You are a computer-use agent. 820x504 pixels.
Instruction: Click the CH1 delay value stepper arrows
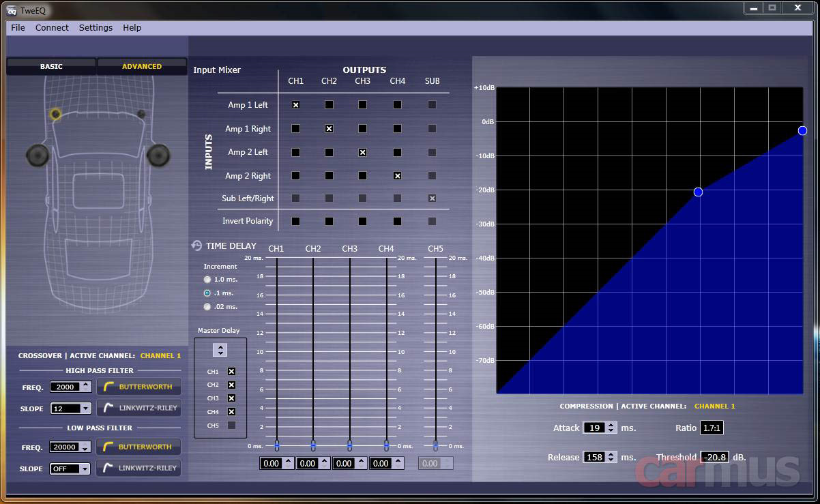click(289, 463)
